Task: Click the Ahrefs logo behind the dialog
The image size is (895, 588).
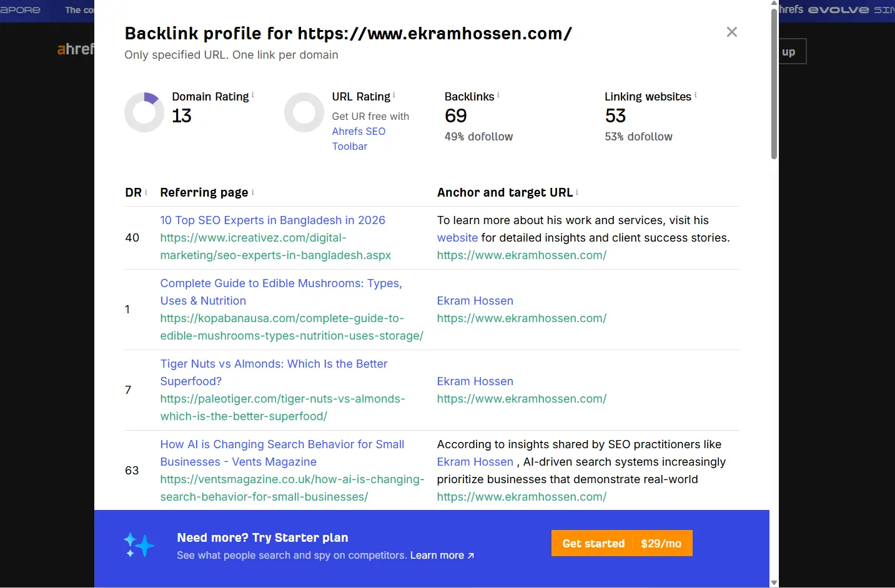Action: (76, 49)
